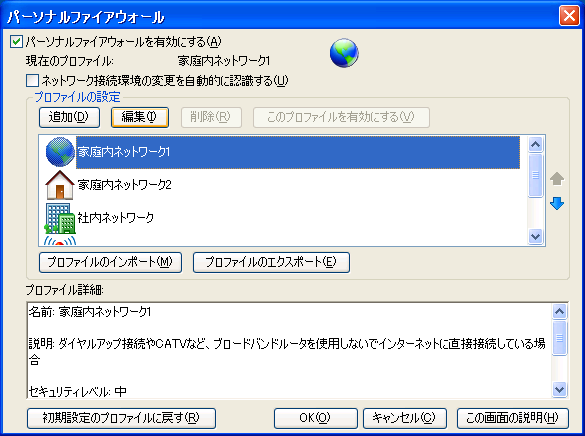The width and height of the screenshot is (585, 436).
Task: Click the globe icon of 家庭内ネットワーク1 profile
Action: [x=60, y=151]
